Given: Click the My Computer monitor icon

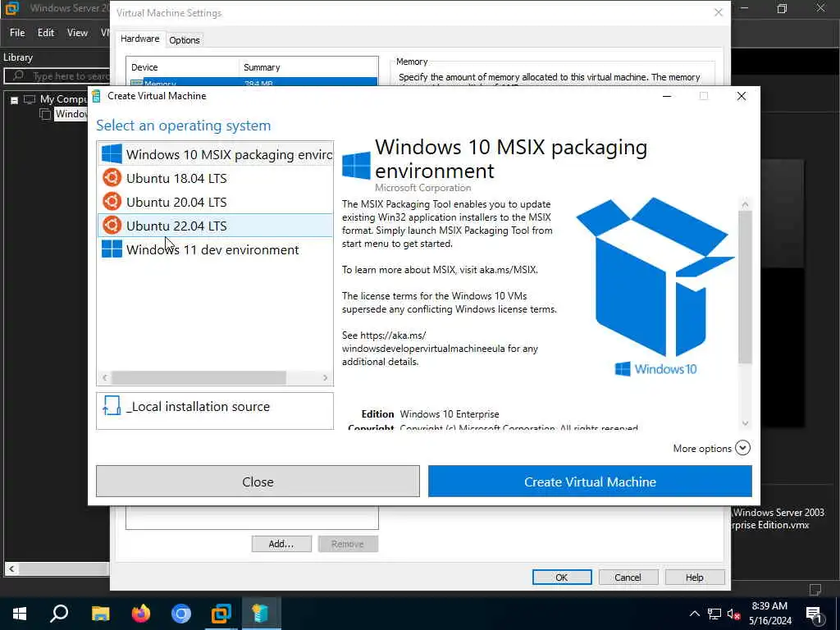Looking at the screenshot, I should pyautogui.click(x=30, y=99).
